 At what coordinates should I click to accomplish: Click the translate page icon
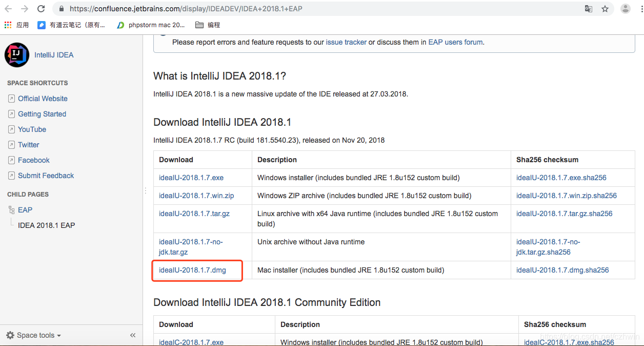(x=589, y=9)
